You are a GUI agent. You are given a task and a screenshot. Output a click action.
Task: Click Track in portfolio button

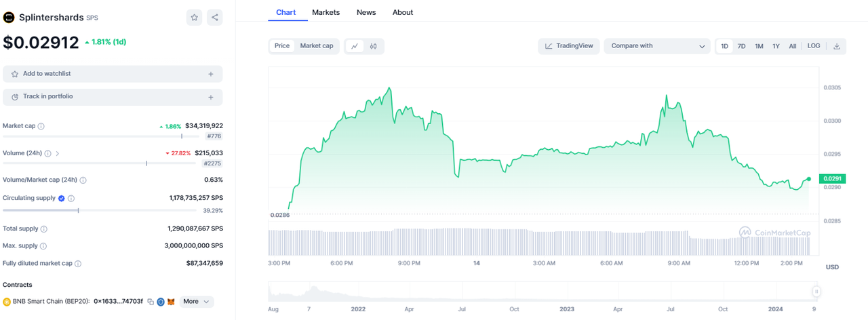tap(113, 97)
